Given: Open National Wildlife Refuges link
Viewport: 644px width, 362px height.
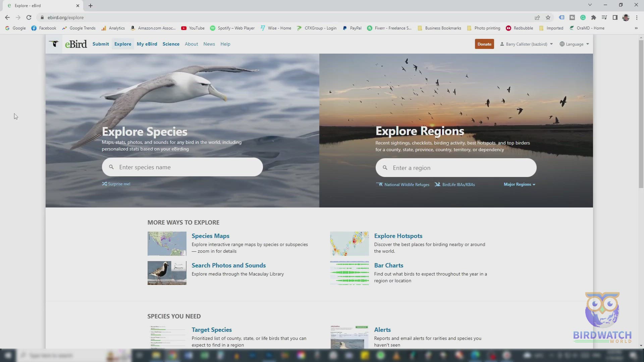Looking at the screenshot, I should point(403,185).
